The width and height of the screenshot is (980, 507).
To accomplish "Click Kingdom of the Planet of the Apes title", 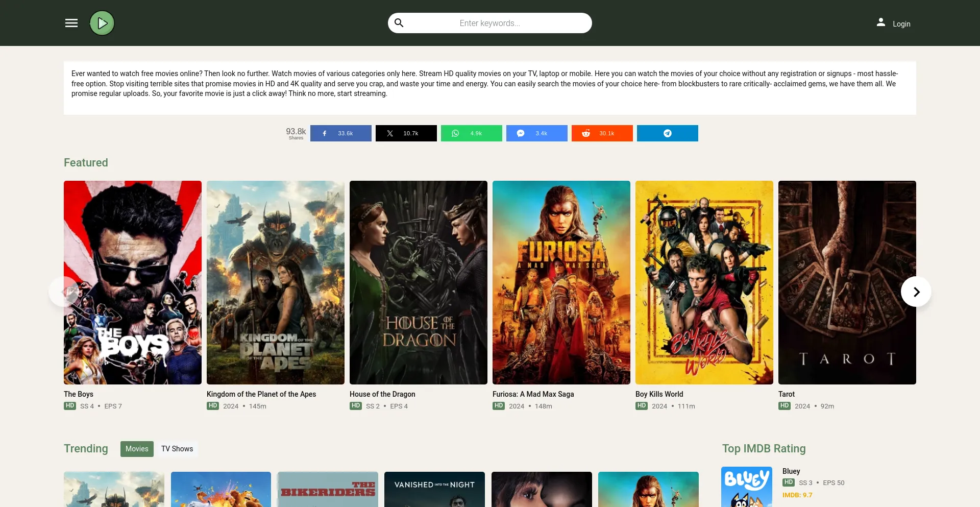I will point(261,394).
